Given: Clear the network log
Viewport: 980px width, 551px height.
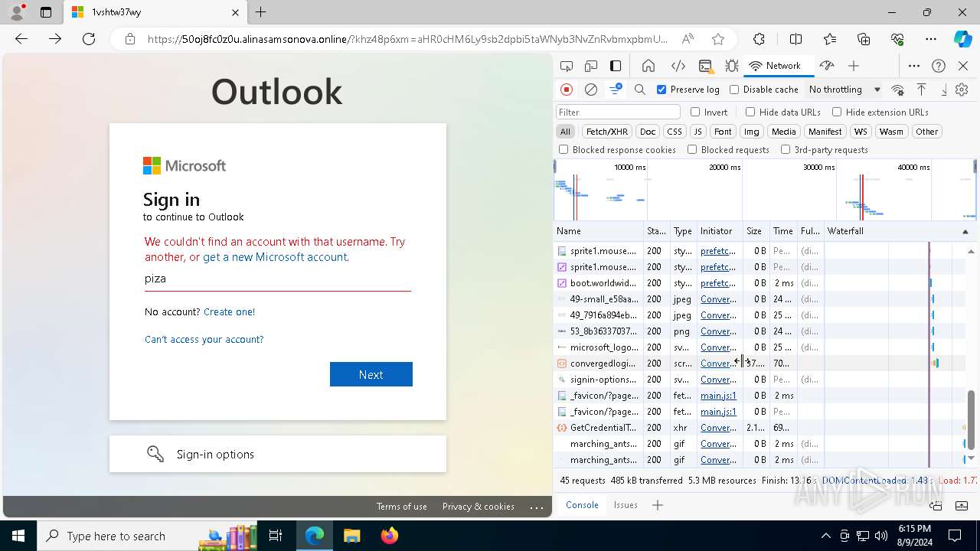Looking at the screenshot, I should tap(591, 90).
